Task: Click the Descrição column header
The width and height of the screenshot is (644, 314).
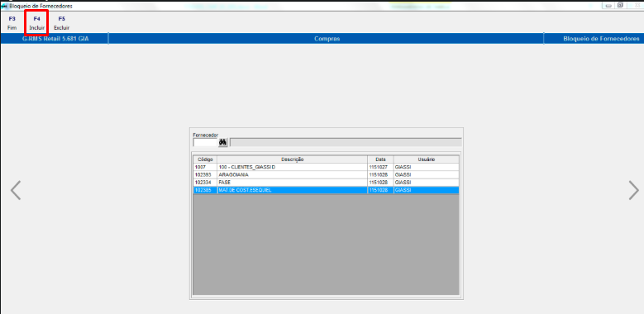Action: click(292, 159)
